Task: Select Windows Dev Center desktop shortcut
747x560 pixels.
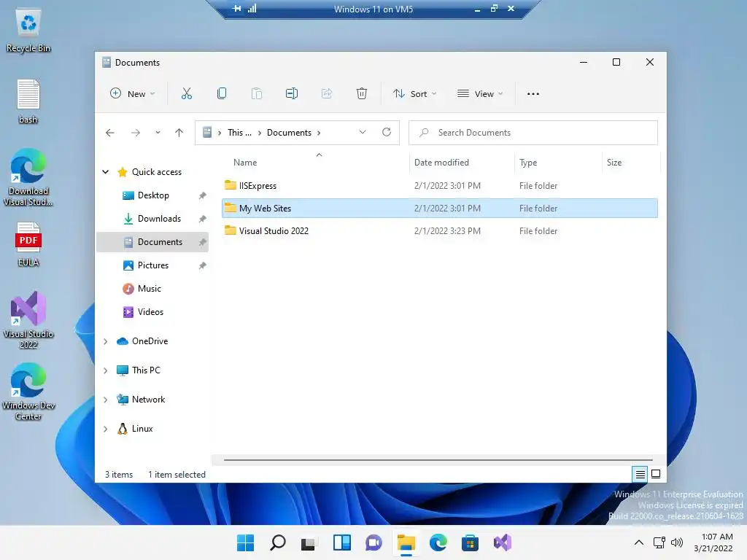Action: (x=28, y=392)
